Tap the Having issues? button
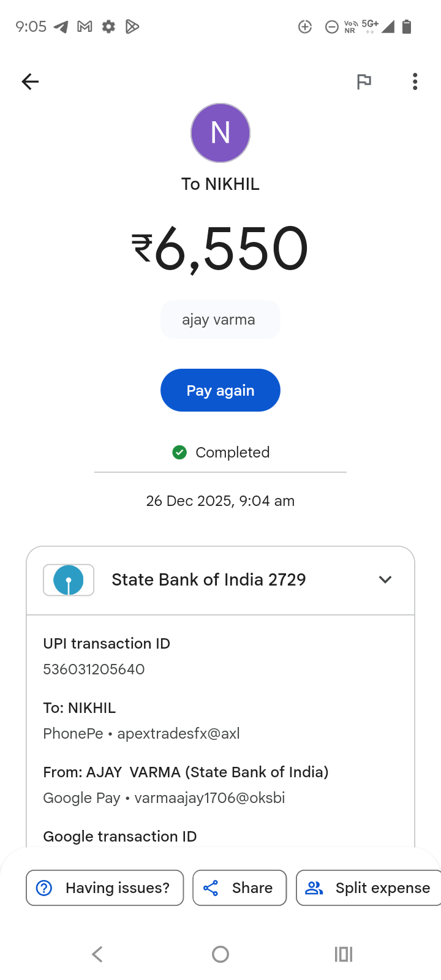441x980 pixels. [105, 888]
